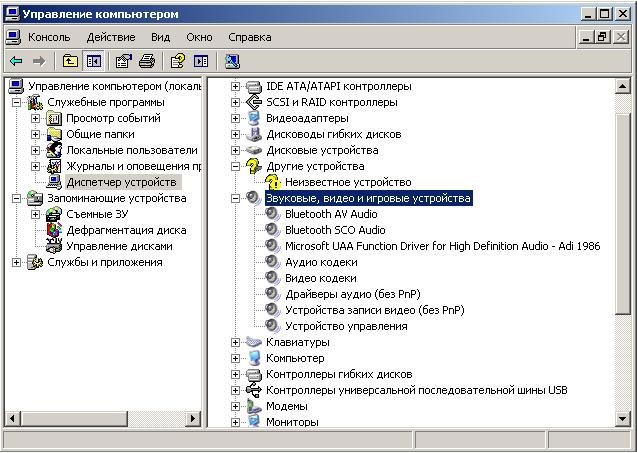Expand Контроллеры гибких дисков node

click(x=235, y=374)
